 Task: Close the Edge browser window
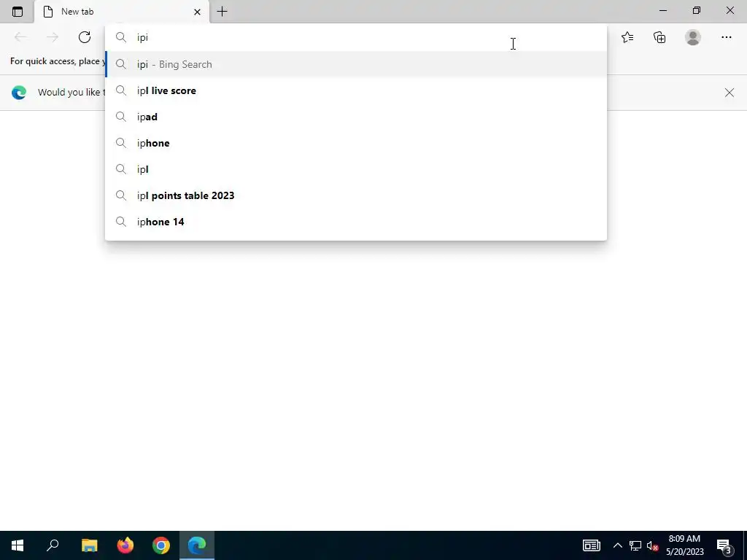click(729, 10)
